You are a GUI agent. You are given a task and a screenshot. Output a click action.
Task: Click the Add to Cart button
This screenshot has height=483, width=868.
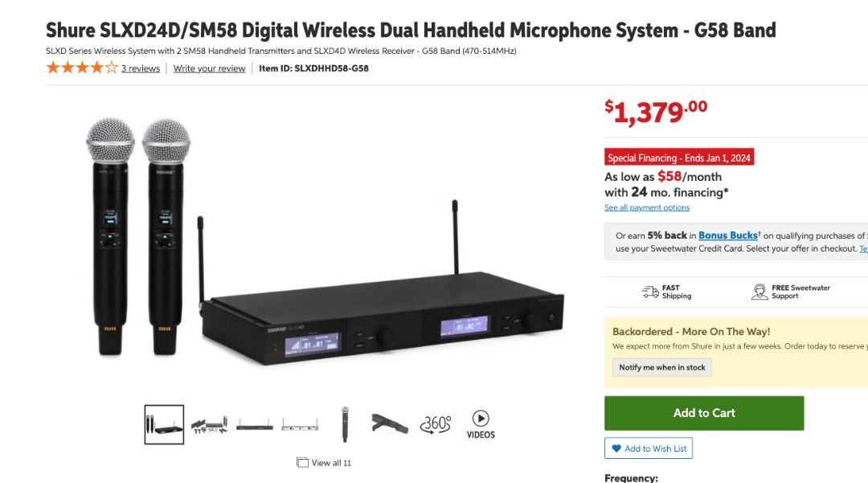tap(704, 413)
